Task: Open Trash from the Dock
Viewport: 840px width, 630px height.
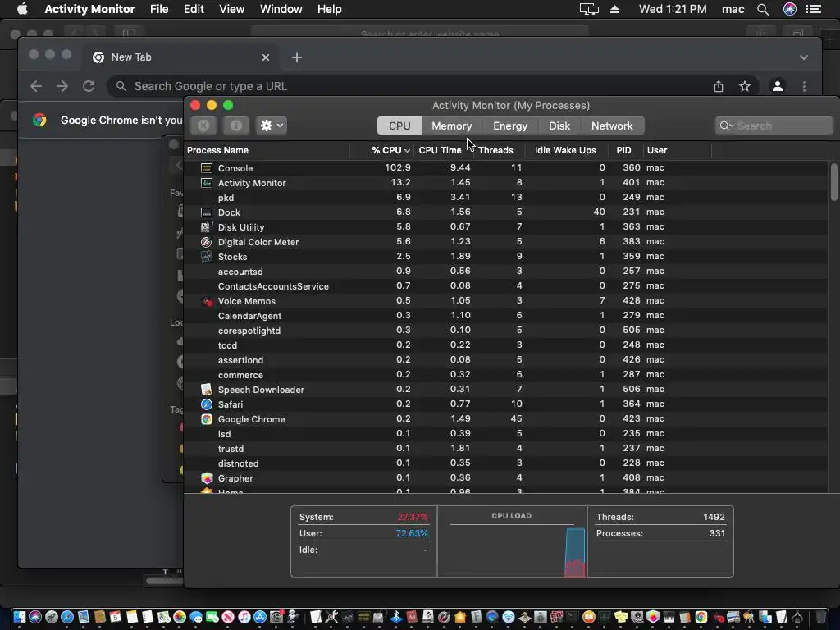Action: (821, 617)
